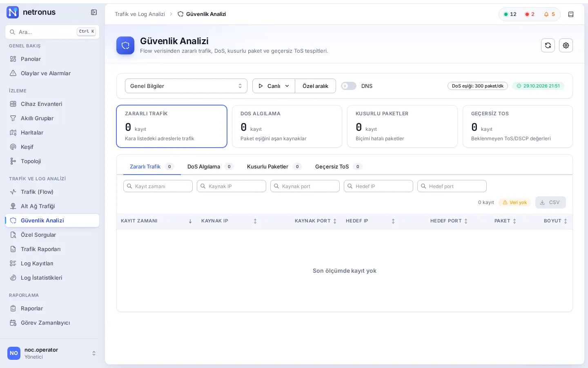Toggle the DNS switch
Image resolution: width=588 pixels, height=368 pixels.
[x=349, y=86]
